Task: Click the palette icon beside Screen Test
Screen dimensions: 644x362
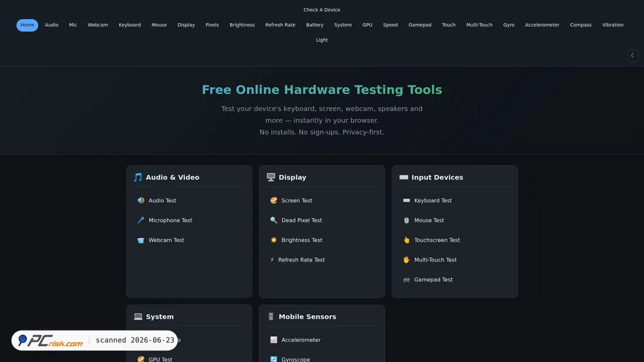Action: click(x=273, y=200)
